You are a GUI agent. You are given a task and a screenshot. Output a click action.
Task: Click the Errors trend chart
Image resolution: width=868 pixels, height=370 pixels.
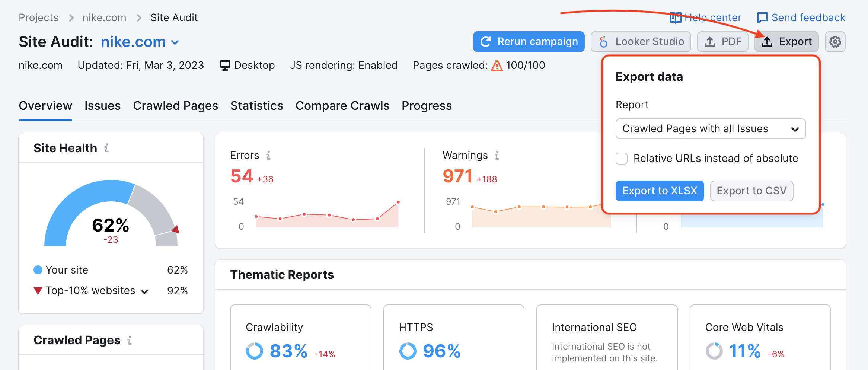click(x=327, y=214)
